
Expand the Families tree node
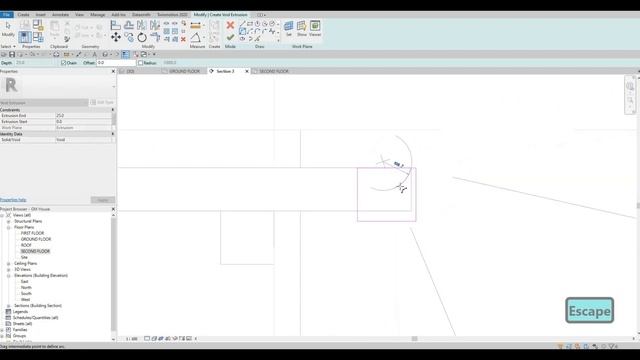tap(2, 330)
